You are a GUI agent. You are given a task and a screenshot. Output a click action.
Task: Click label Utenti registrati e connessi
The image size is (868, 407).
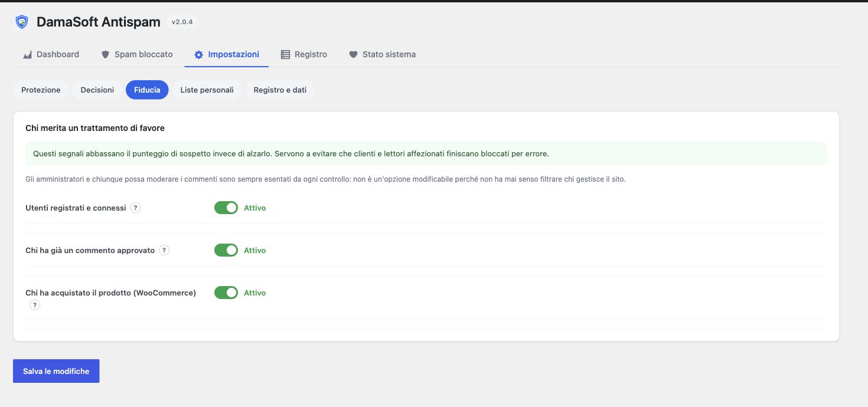coord(76,208)
